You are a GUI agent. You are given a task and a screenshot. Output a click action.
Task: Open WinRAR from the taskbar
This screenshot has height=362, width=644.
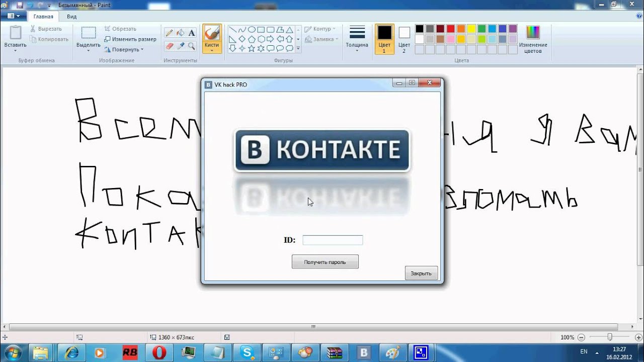(334, 352)
